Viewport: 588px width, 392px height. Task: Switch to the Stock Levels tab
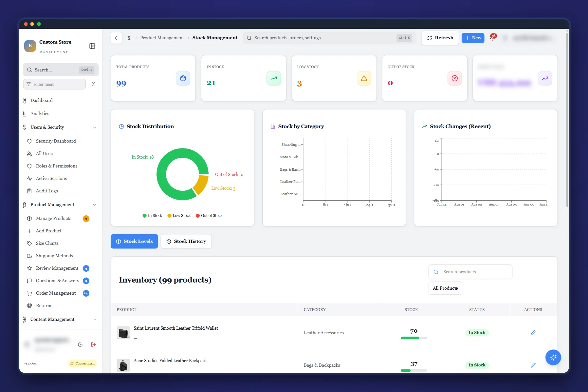134,242
